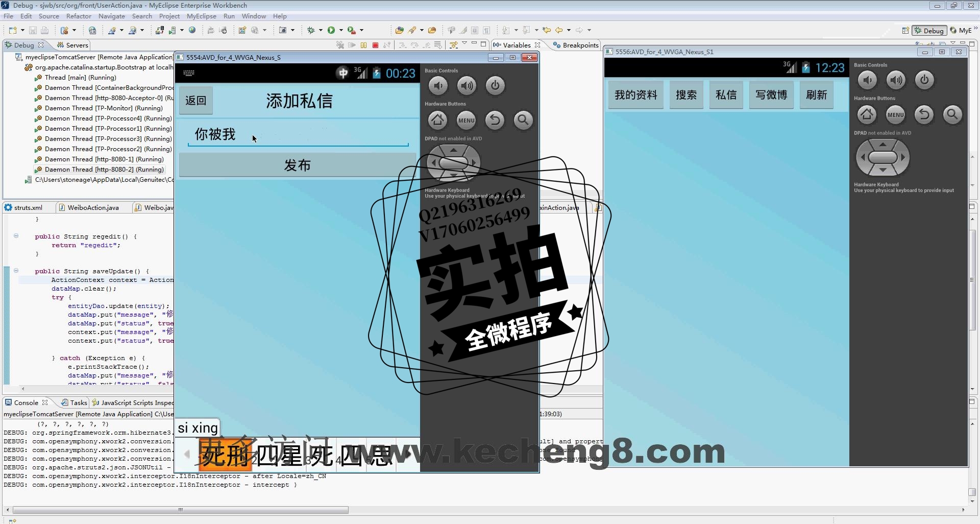This screenshot has height=524, width=980.
Task: Click 写微博 button in emulator 5556
Action: 771,95
